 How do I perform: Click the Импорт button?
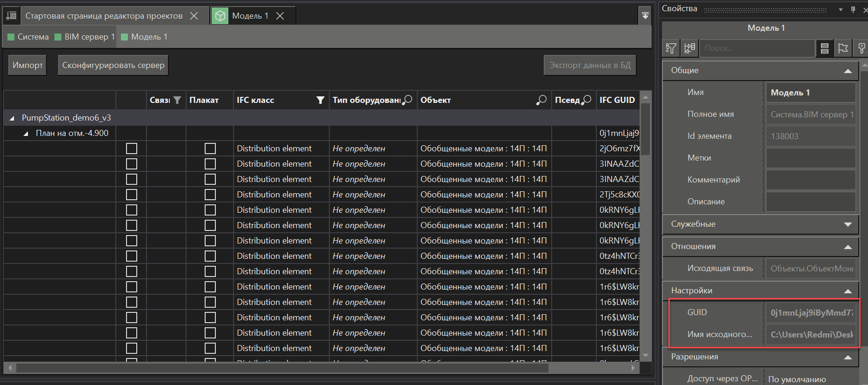point(27,65)
